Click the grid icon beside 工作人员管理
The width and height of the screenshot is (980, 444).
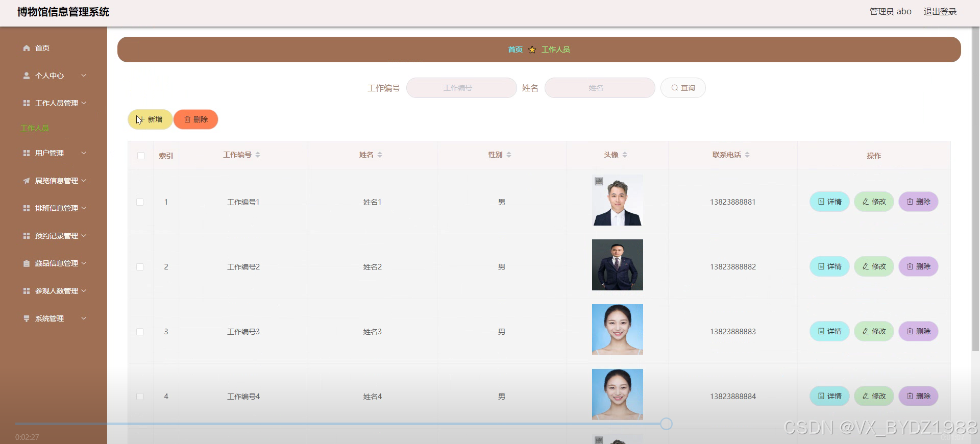[x=27, y=103]
